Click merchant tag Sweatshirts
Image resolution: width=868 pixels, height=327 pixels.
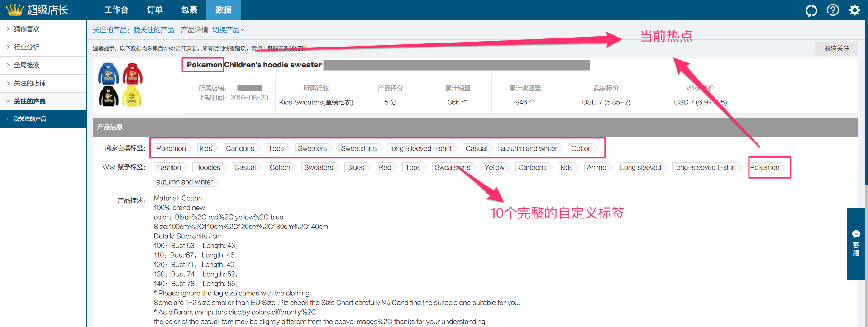(360, 148)
